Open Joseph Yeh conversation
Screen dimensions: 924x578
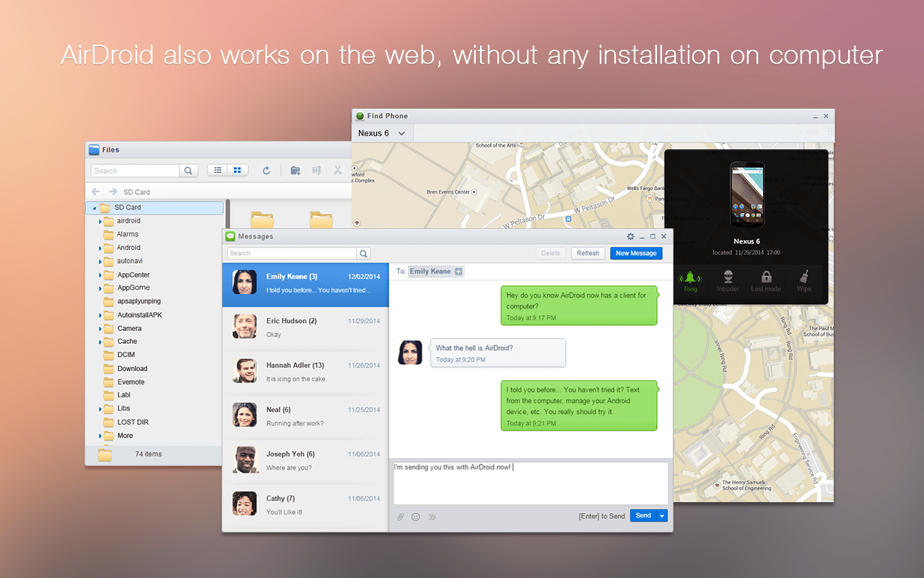(x=305, y=461)
